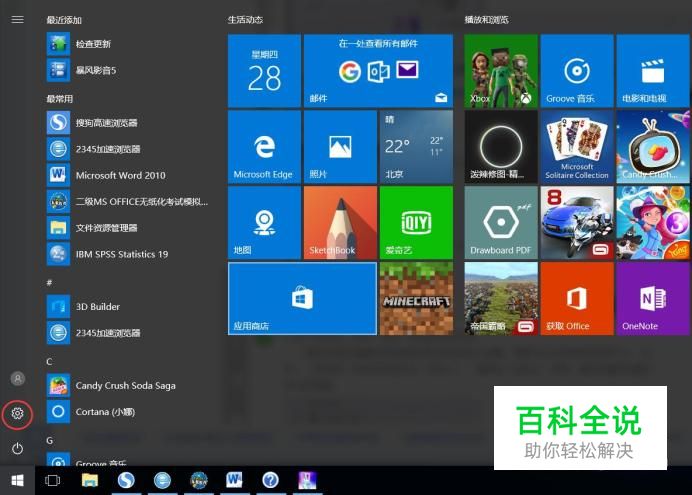Open Settings via the gear icon
The height and width of the screenshot is (495, 692).
(x=17, y=414)
